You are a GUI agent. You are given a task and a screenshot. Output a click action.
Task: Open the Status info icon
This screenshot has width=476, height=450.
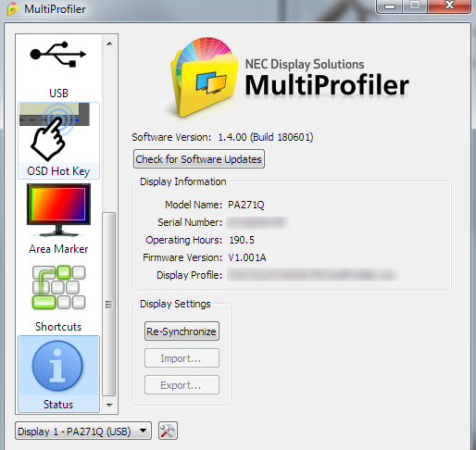coord(57,366)
